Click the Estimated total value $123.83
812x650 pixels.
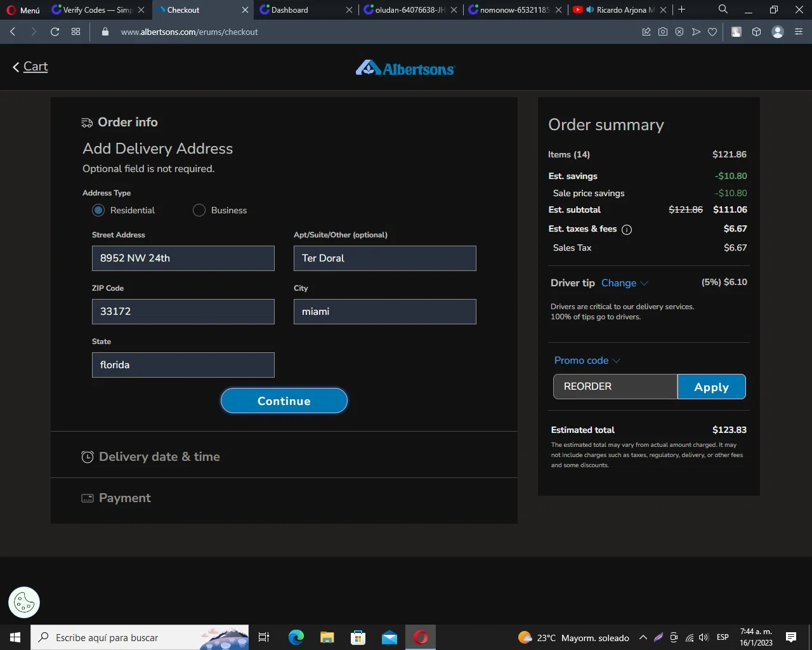[730, 430]
